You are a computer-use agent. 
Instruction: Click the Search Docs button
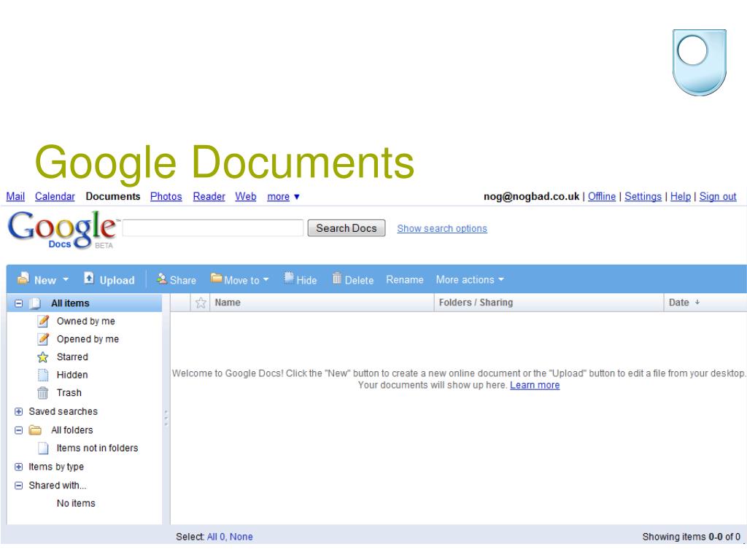pyautogui.click(x=347, y=228)
